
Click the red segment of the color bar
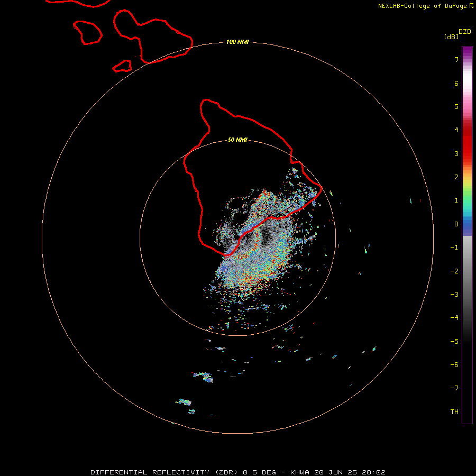coord(467,141)
